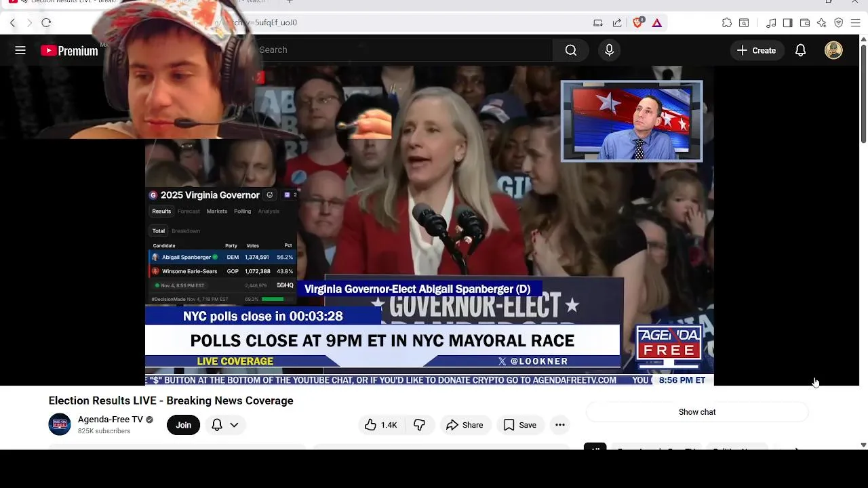The image size is (868, 488).
Task: Go back using the browser back arrow
Action: (12, 23)
